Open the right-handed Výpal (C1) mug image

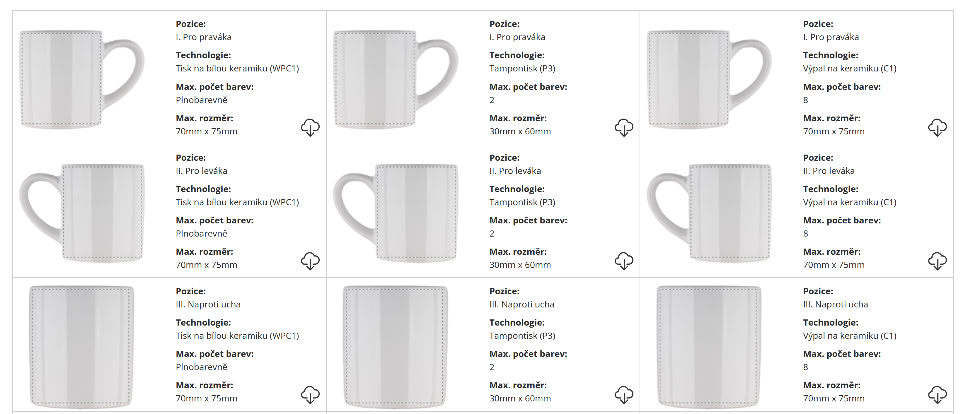click(x=709, y=79)
